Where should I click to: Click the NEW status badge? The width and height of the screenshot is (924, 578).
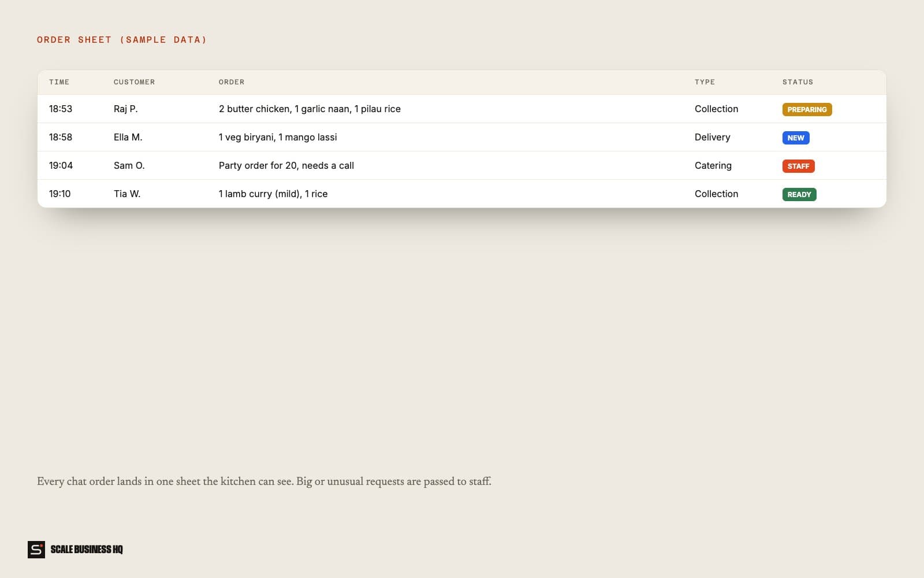(796, 138)
